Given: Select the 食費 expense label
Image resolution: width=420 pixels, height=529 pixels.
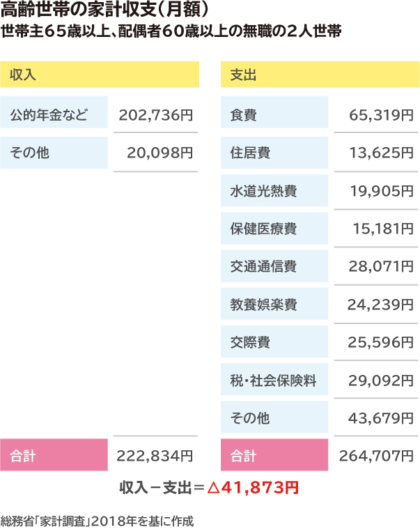Looking at the screenshot, I should [274, 112].
